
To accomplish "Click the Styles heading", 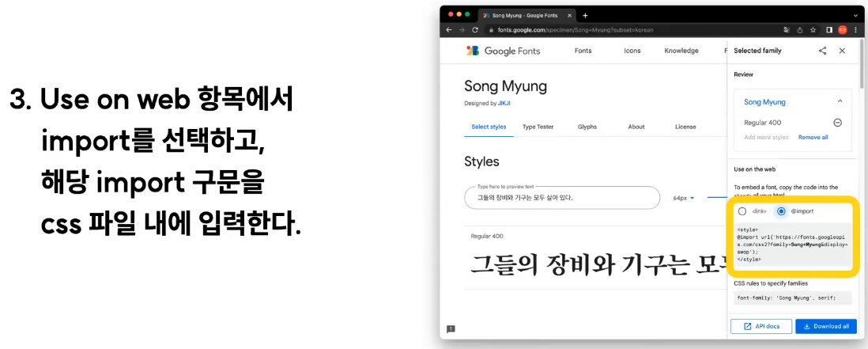I will [481, 161].
